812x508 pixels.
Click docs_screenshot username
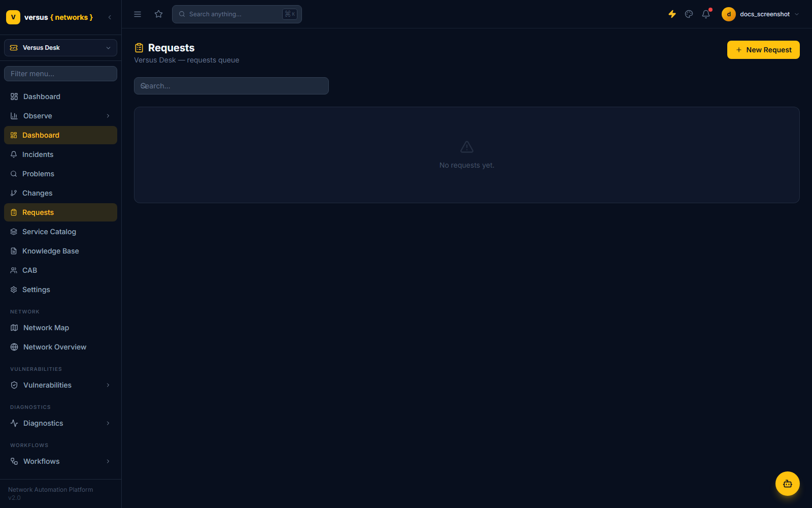[x=765, y=14]
